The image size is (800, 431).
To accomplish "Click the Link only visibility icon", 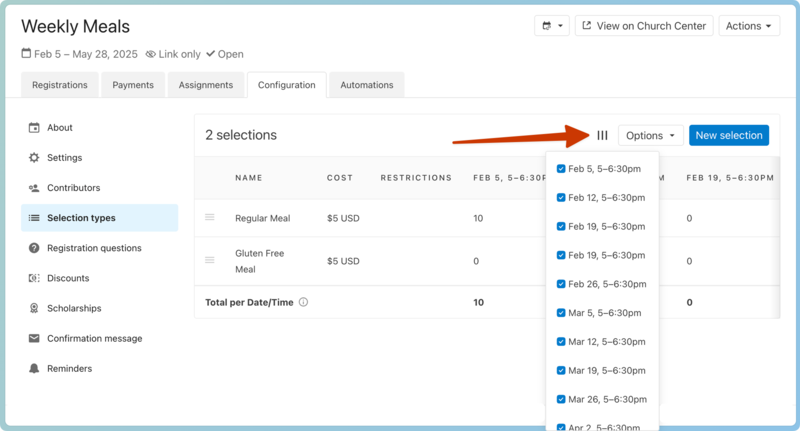I will pyautogui.click(x=151, y=54).
